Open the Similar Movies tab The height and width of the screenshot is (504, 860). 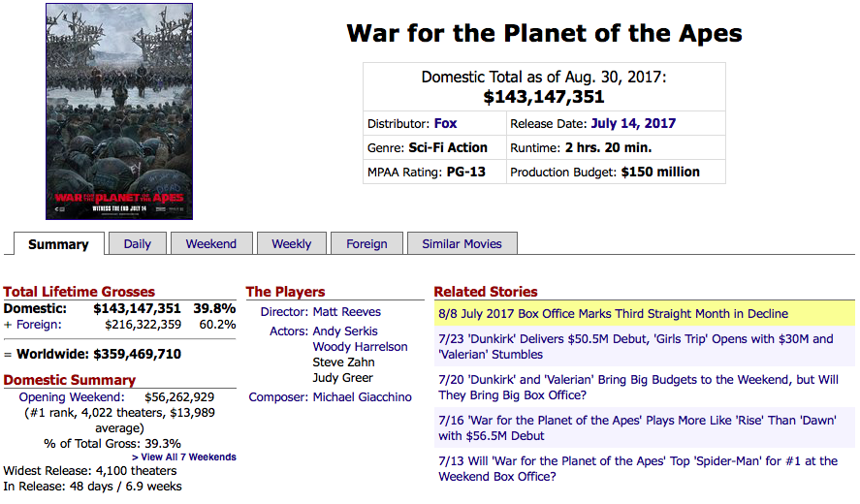pyautogui.click(x=462, y=244)
